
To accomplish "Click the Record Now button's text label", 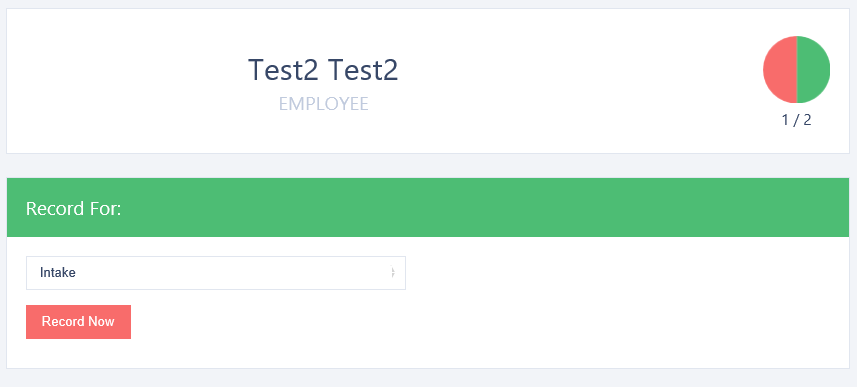I will pos(78,321).
